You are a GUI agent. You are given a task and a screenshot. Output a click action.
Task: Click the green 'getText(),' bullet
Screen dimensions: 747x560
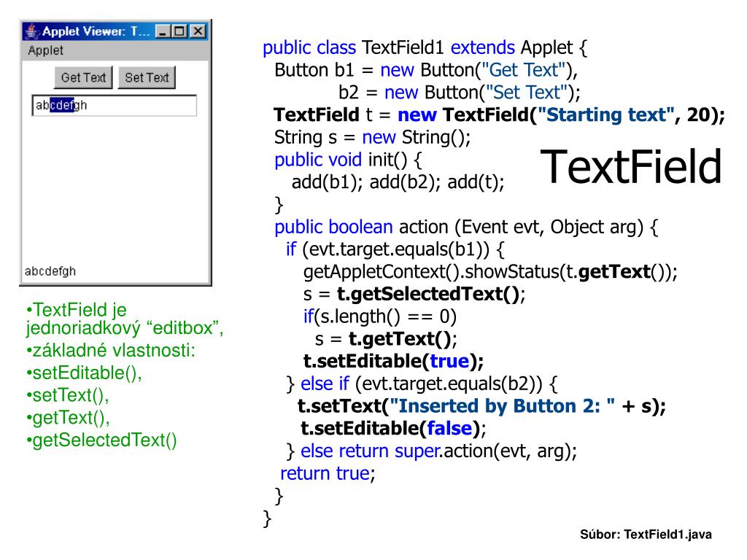coord(68,418)
